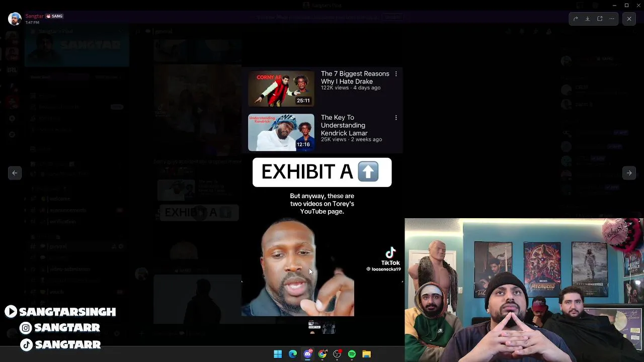The height and width of the screenshot is (362, 644).
Task: Go to the next media item
Action: (x=629, y=173)
